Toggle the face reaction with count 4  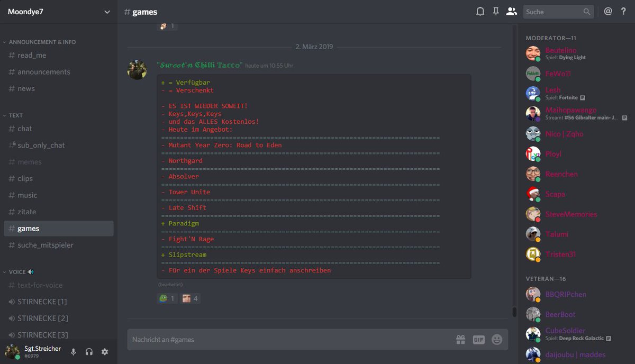[190, 298]
